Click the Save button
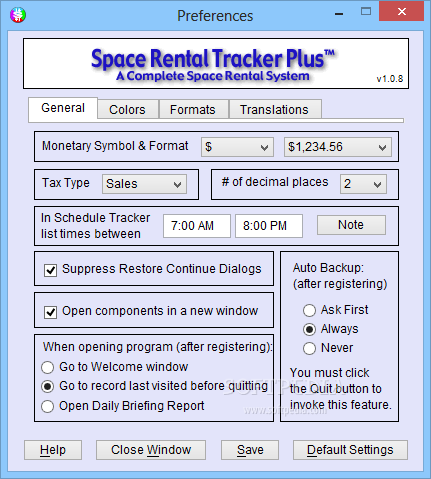 coord(250,450)
